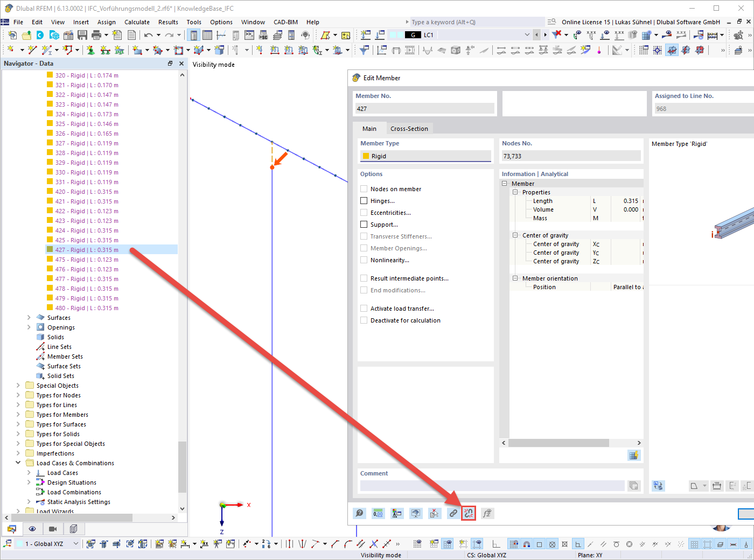Screen dimensions: 754x560
Task: Select the Line Sets item in navigator
Action: (x=59, y=347)
